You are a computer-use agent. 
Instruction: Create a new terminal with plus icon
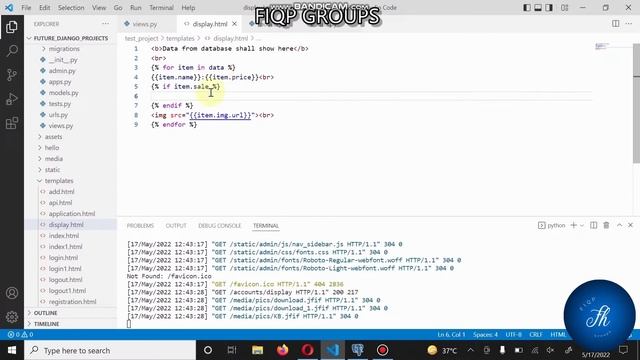[x=573, y=225]
